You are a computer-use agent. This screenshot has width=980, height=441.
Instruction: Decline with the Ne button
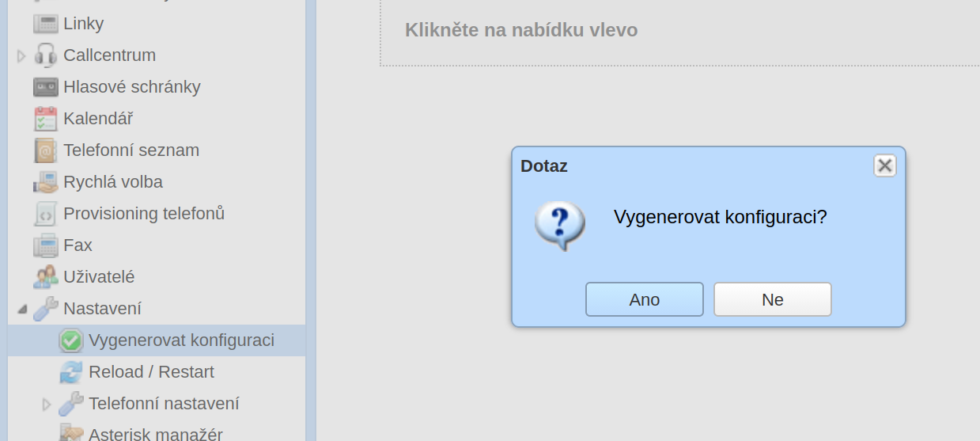(773, 299)
